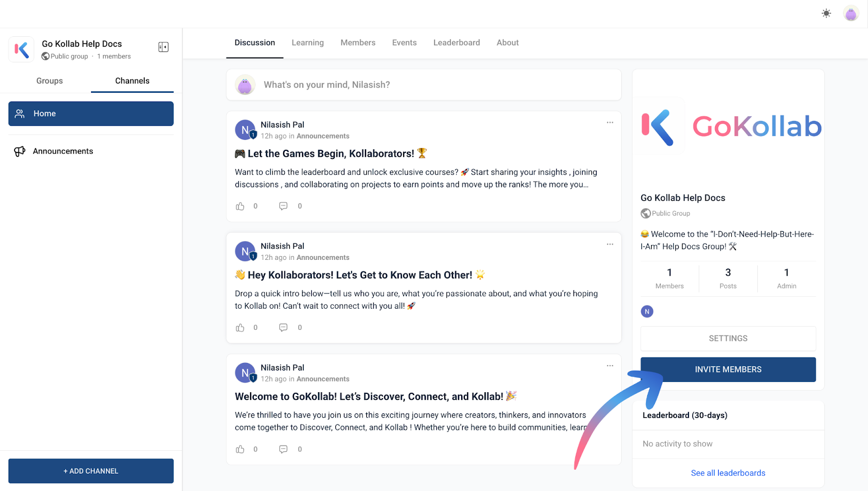The width and height of the screenshot is (868, 491).
Task: Open Welcome to GoKollab post title
Action: (375, 397)
